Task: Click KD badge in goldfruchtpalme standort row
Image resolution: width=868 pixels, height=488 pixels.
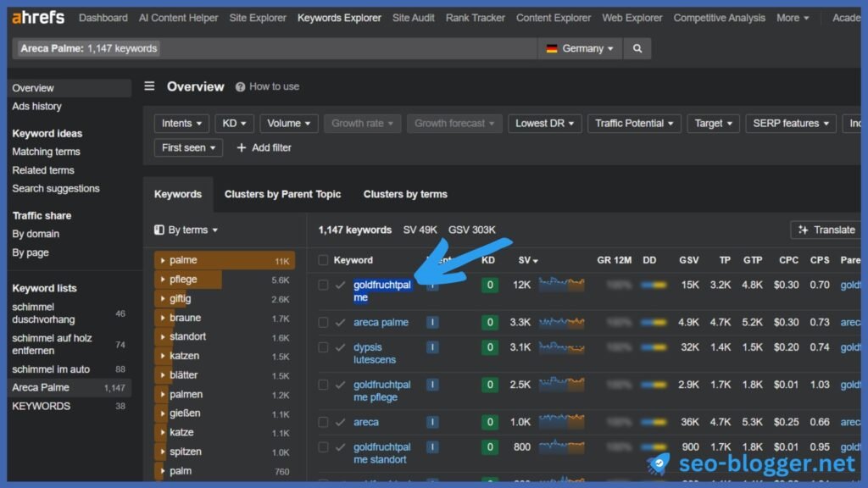Action: (489, 447)
